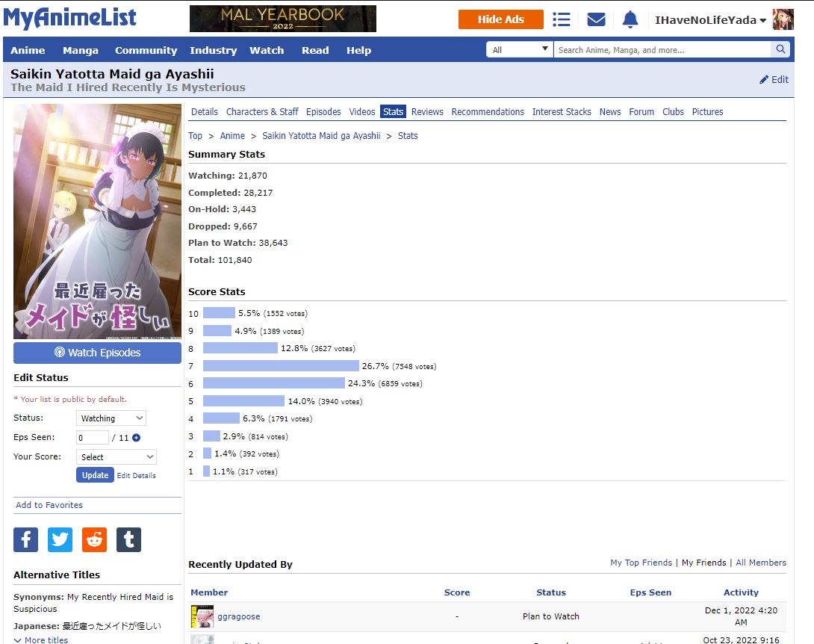The height and width of the screenshot is (644, 814).
Task: Open search category dropdown labeled All
Action: click(519, 50)
